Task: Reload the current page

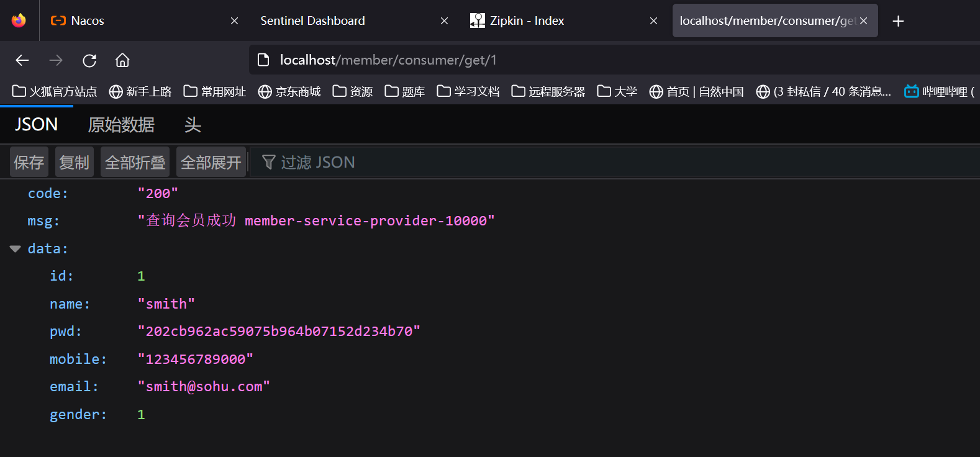Action: click(89, 60)
